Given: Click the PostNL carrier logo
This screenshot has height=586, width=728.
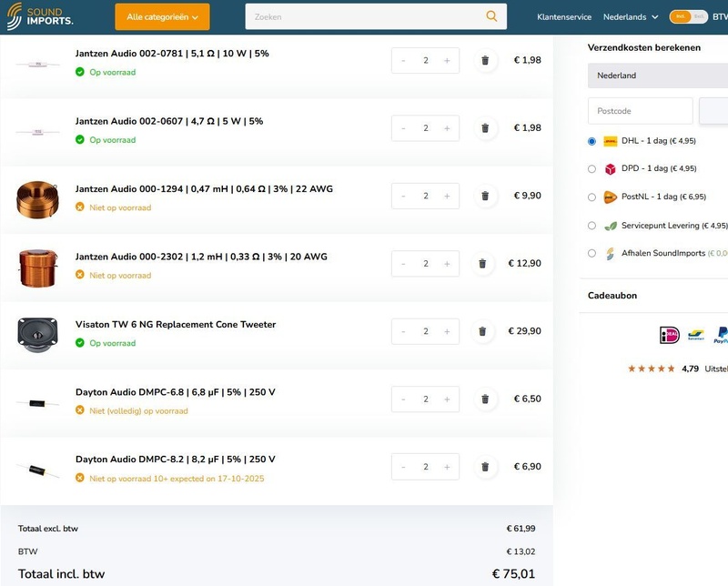Looking at the screenshot, I should (x=610, y=197).
